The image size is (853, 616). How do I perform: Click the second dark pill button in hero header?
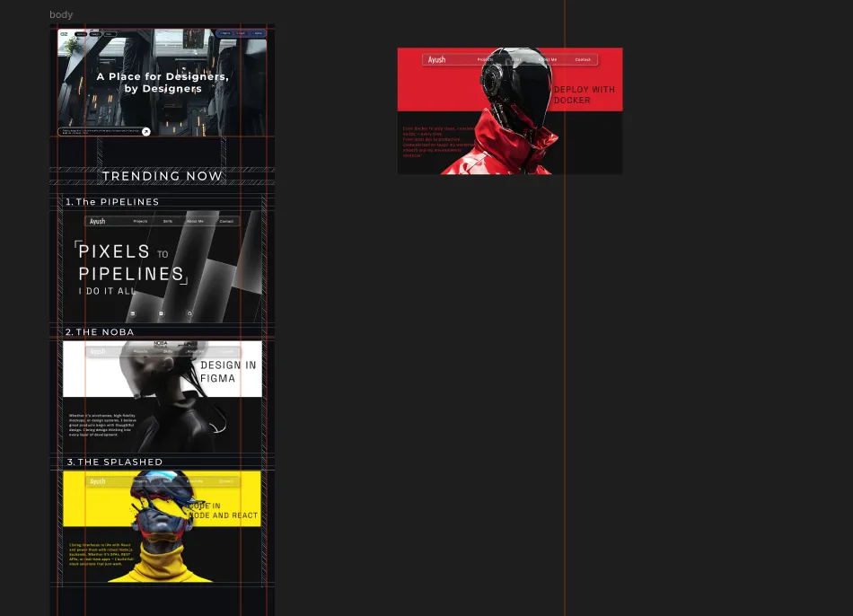point(96,34)
